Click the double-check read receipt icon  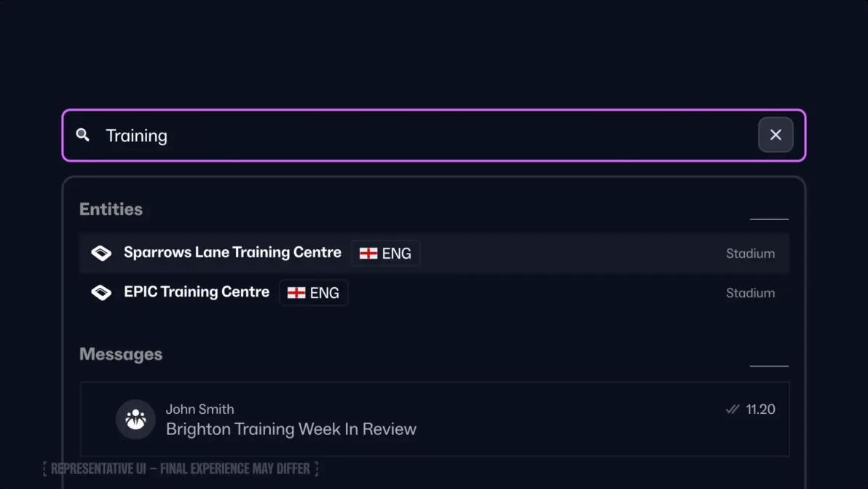pos(733,410)
